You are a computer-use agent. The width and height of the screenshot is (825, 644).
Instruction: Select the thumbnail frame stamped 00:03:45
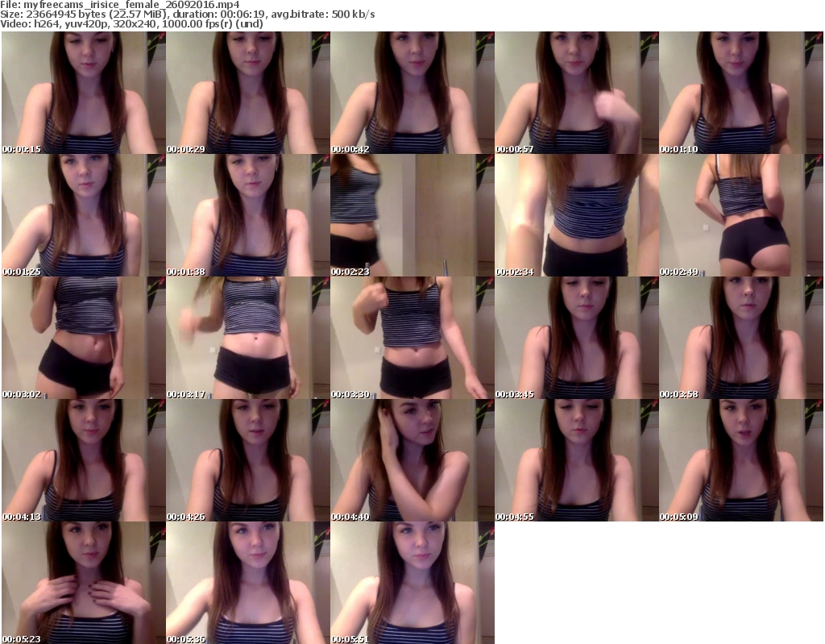tap(577, 338)
